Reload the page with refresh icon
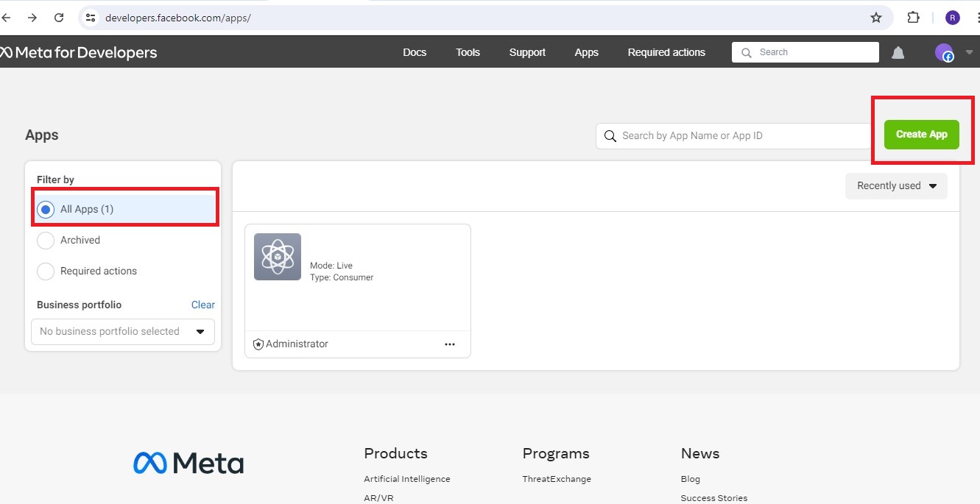The height and width of the screenshot is (504, 980). coord(59,17)
